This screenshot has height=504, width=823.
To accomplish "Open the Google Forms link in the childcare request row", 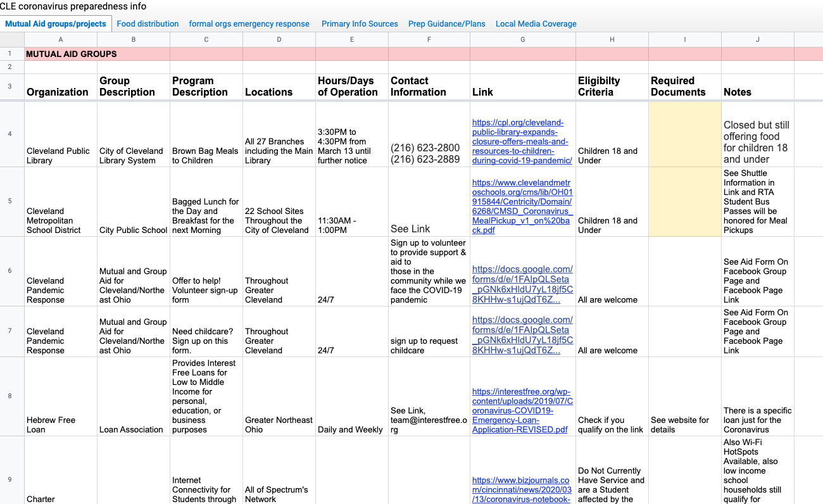I will (522, 335).
